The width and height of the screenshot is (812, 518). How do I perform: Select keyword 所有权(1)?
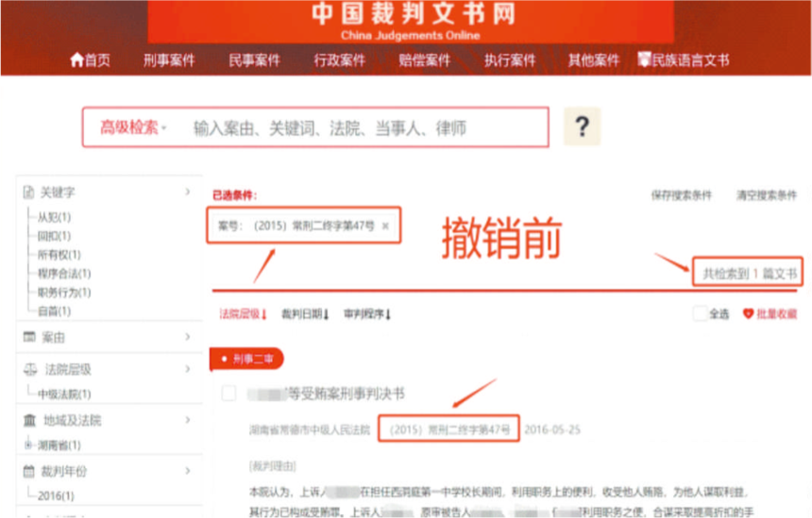point(59,255)
